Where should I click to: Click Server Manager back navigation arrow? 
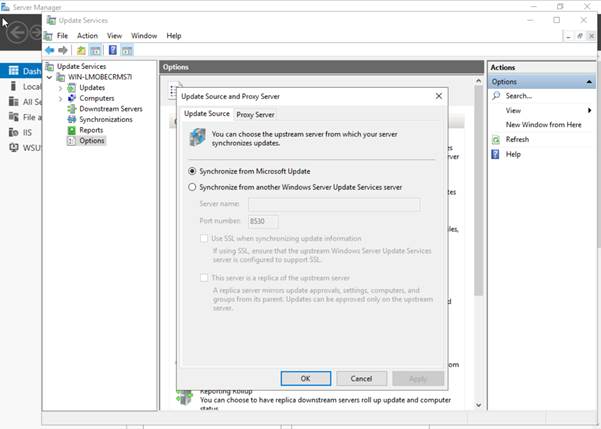pyautogui.click(x=18, y=32)
